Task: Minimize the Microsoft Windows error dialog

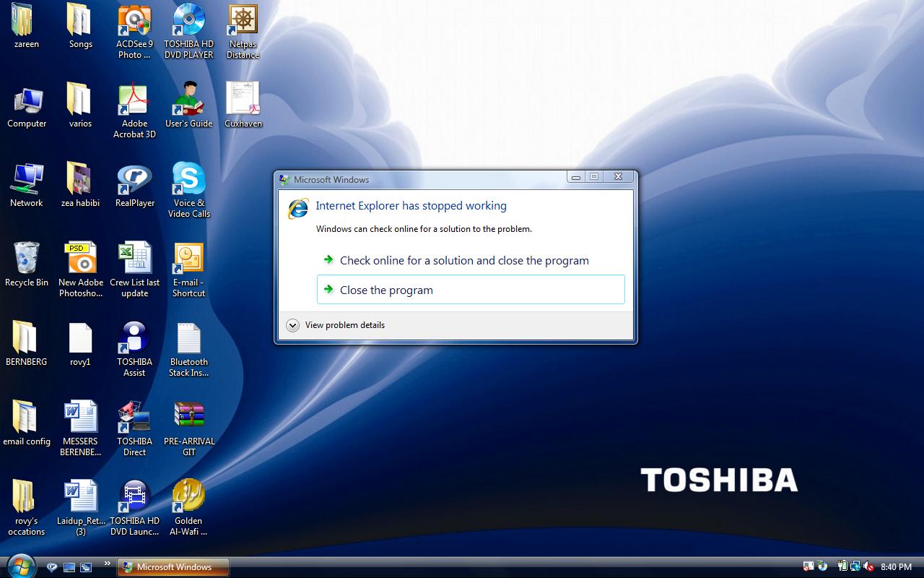Action: coord(576,177)
